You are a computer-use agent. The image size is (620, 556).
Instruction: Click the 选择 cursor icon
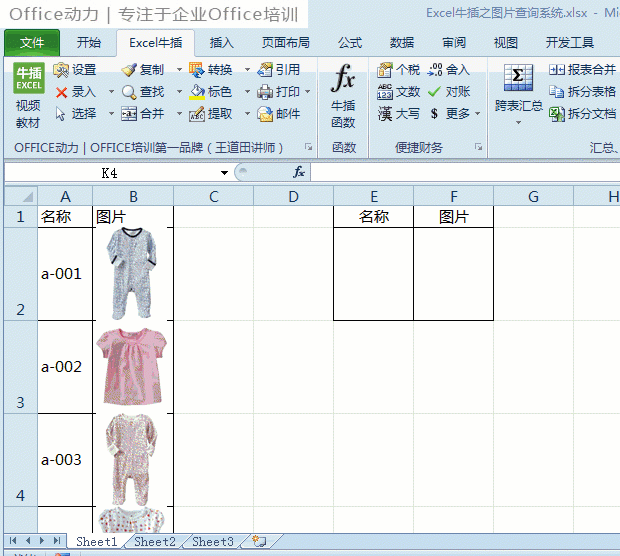[x=60, y=114]
